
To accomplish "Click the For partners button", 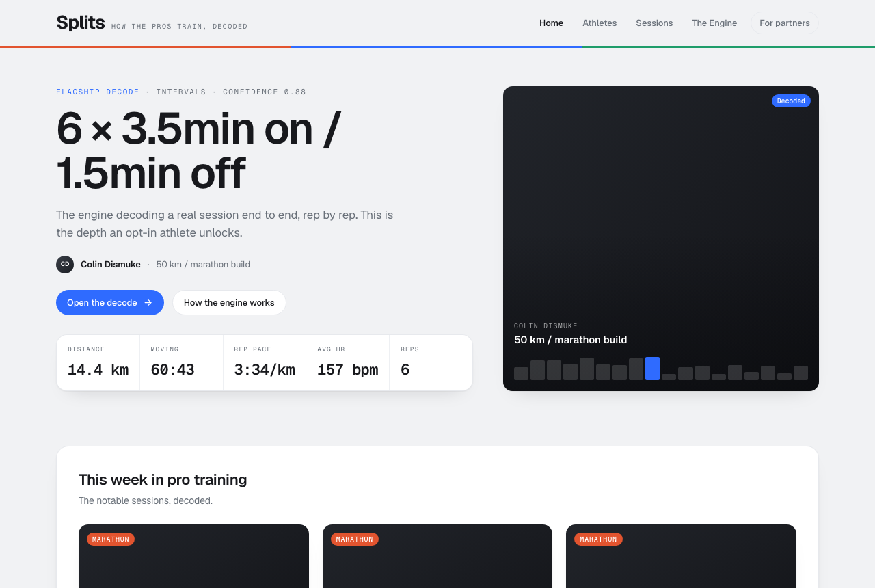I will [x=785, y=23].
